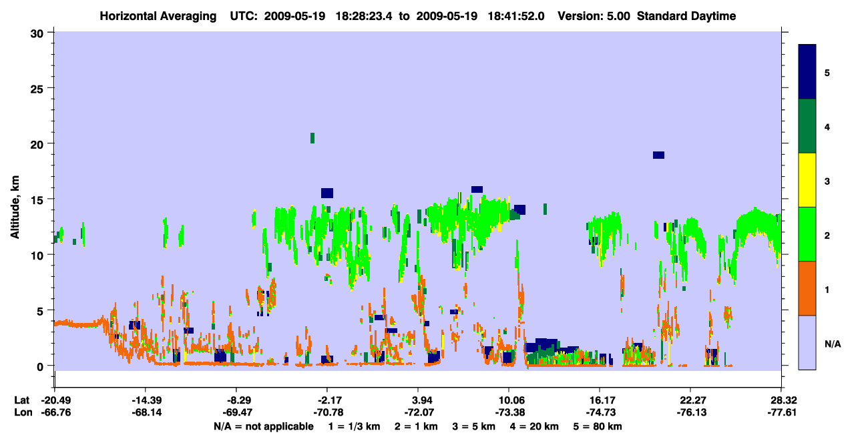Click longitude value -68.14
The image size is (868, 445).
click(146, 412)
